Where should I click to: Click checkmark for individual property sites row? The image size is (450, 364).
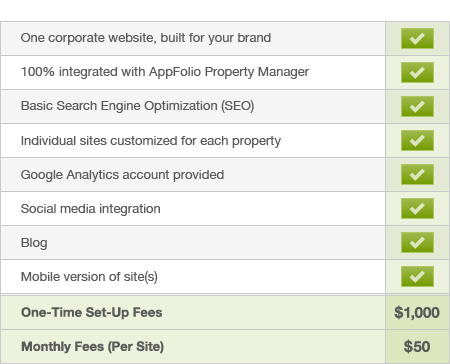417,140
